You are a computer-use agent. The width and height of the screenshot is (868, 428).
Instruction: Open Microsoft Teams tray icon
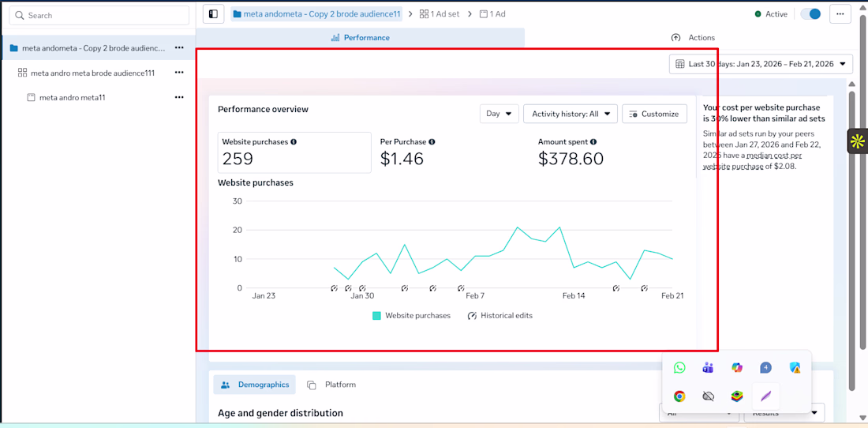708,368
